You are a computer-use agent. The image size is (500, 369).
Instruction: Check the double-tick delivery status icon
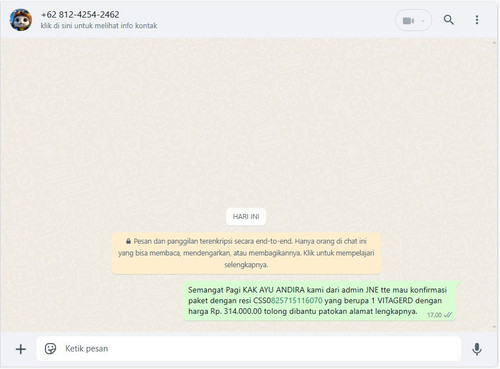coord(448,315)
